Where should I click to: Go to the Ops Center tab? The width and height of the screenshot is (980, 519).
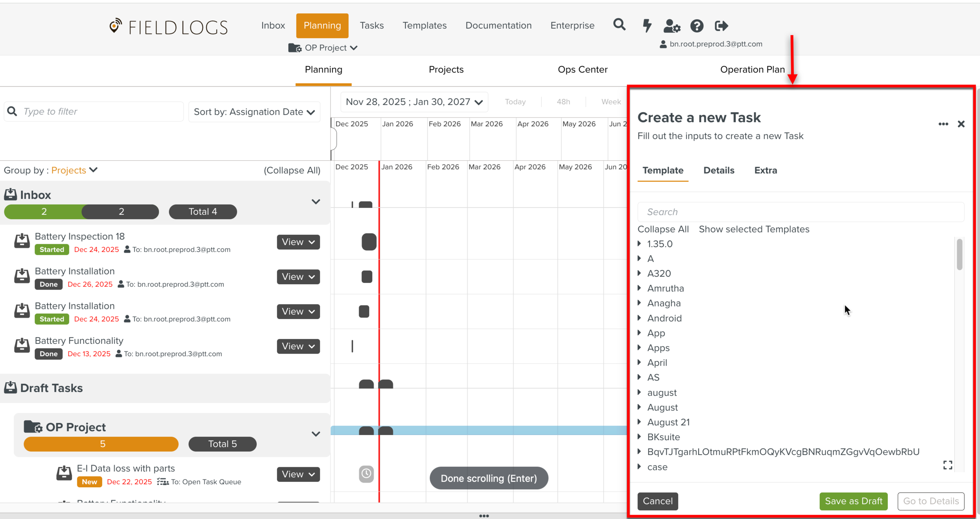click(582, 70)
